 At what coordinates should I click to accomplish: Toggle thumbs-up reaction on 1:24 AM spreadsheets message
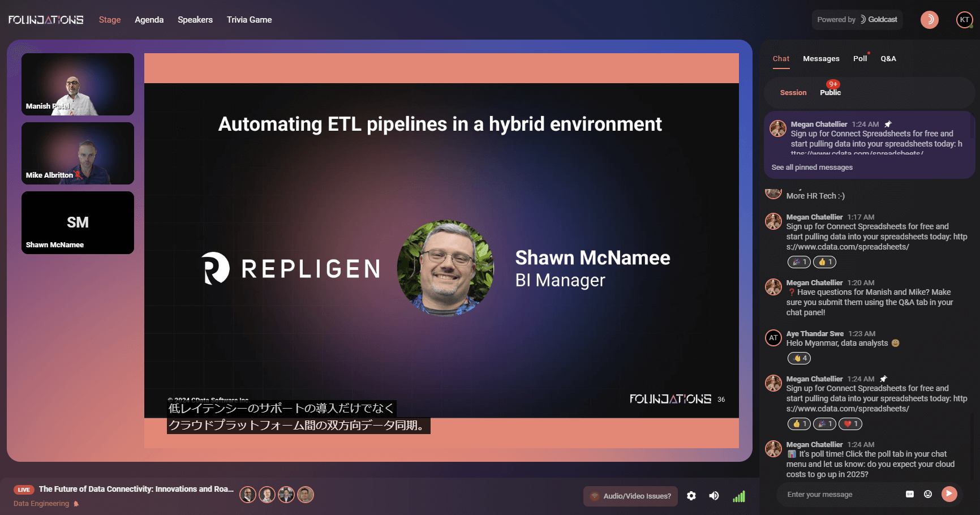pos(799,424)
